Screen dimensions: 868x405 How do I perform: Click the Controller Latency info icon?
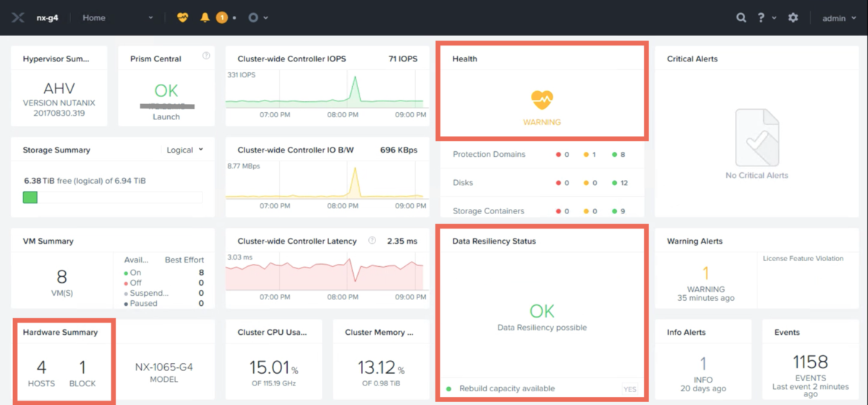[x=372, y=241]
